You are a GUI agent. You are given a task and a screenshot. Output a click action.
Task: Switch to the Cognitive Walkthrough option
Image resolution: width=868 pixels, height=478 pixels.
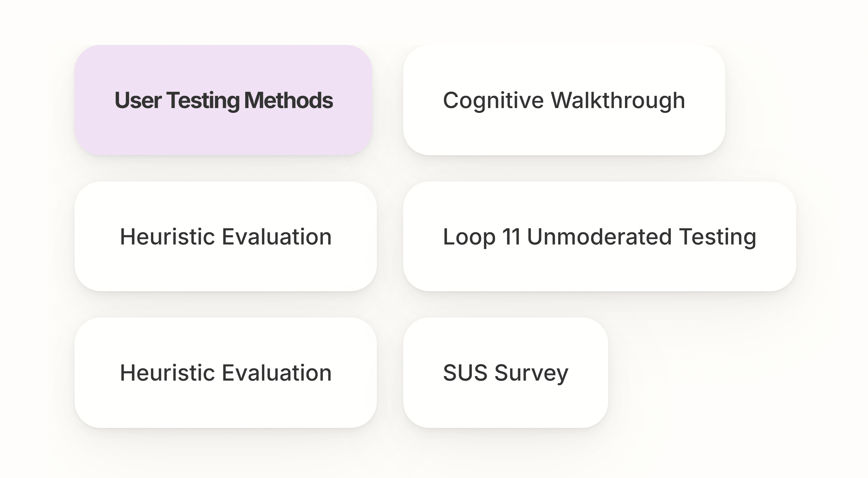[x=564, y=100]
